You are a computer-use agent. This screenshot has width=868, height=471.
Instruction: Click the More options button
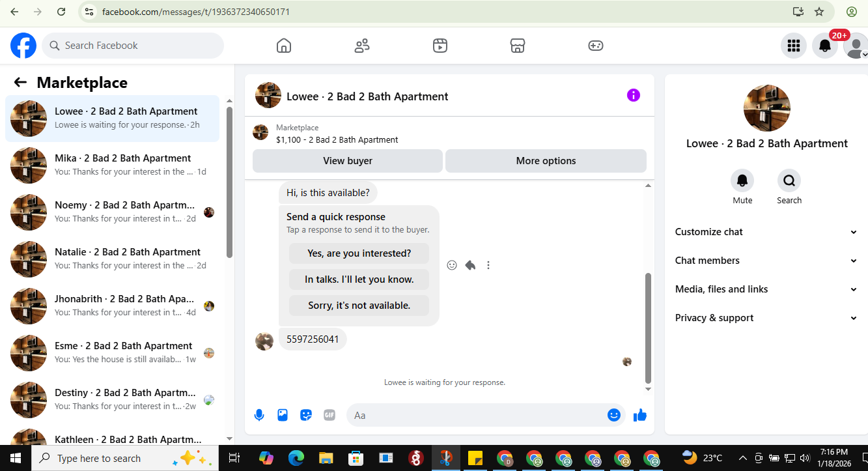point(546,161)
